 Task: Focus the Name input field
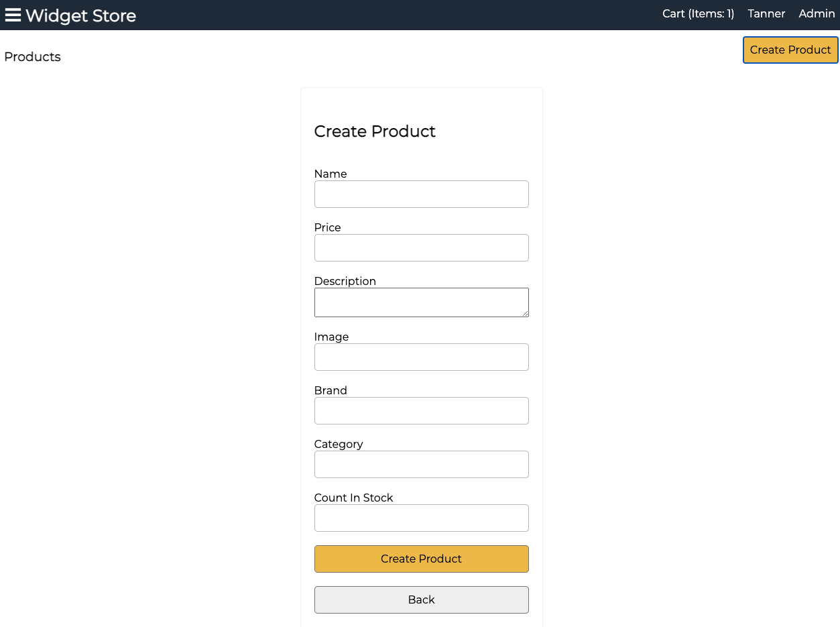(x=421, y=194)
